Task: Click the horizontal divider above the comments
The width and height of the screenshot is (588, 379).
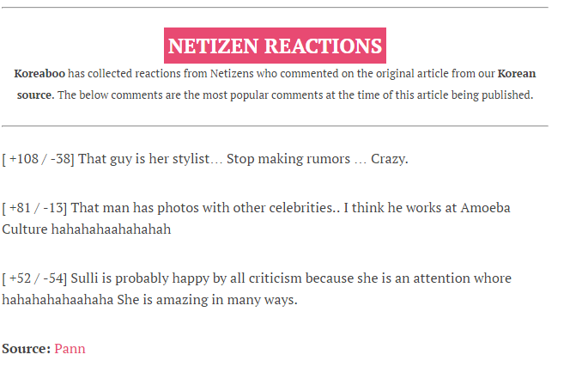Action: [275, 125]
